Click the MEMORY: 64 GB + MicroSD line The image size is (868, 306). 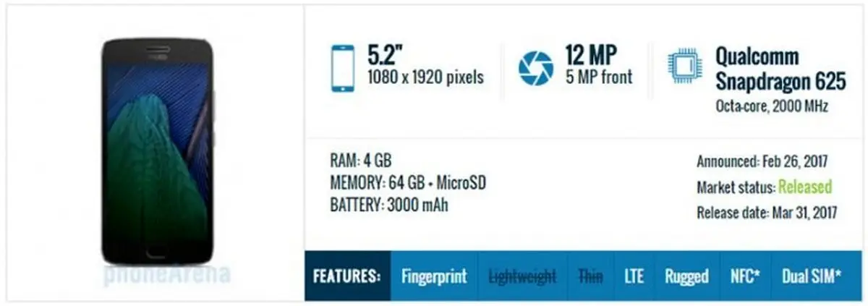point(407,183)
